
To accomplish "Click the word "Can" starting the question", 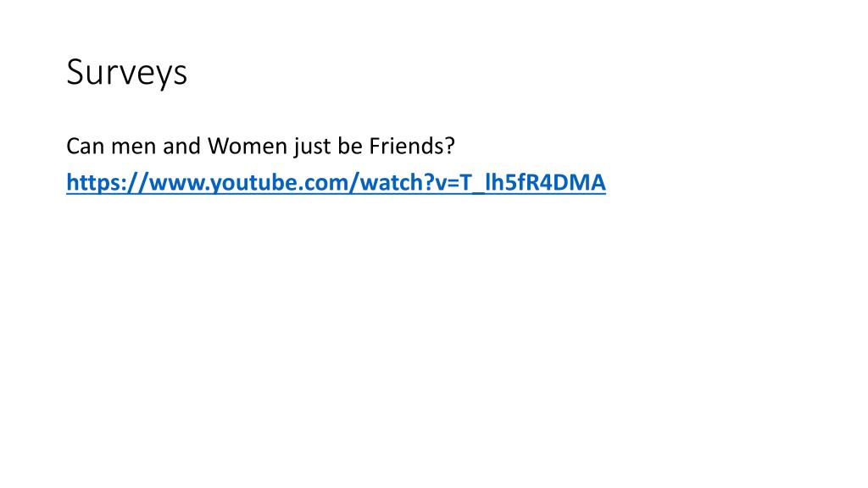I will click(86, 146).
